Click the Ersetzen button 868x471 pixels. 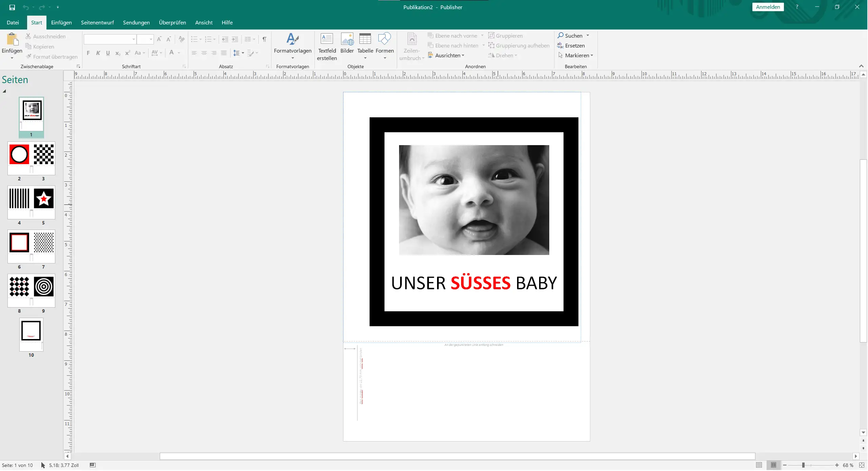[574, 45]
